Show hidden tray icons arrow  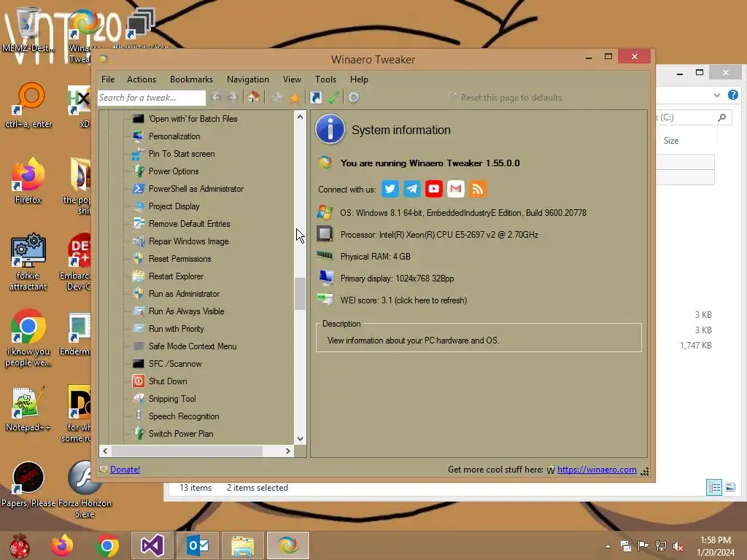click(608, 546)
